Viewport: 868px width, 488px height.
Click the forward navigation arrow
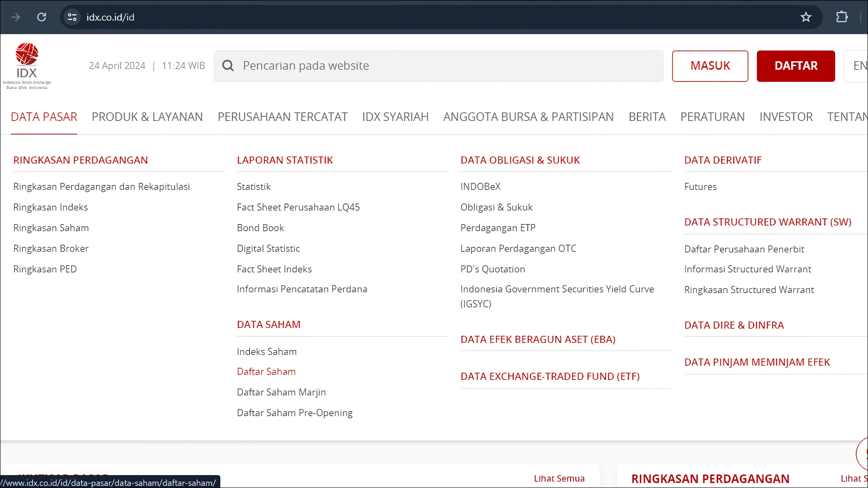click(16, 17)
